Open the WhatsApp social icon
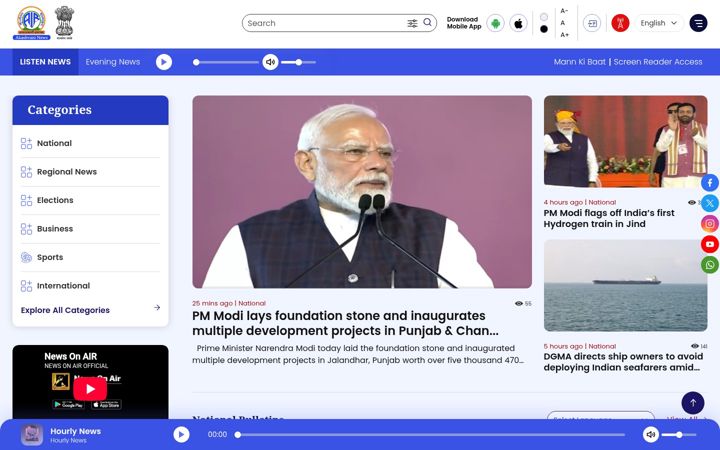 coord(710,265)
